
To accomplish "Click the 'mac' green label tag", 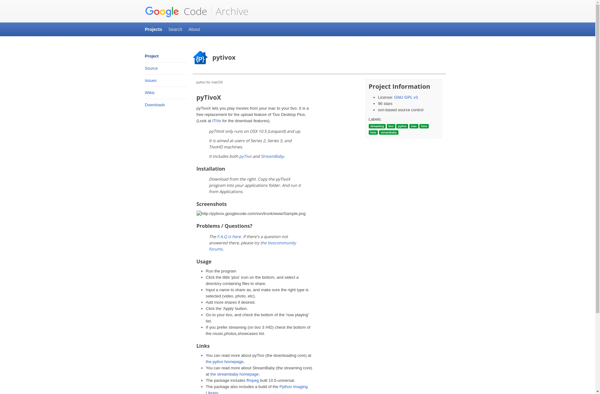I will pyautogui.click(x=414, y=126).
